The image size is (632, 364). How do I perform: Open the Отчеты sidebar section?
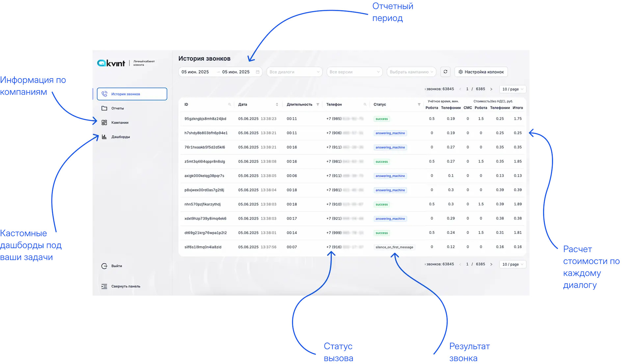tap(118, 108)
